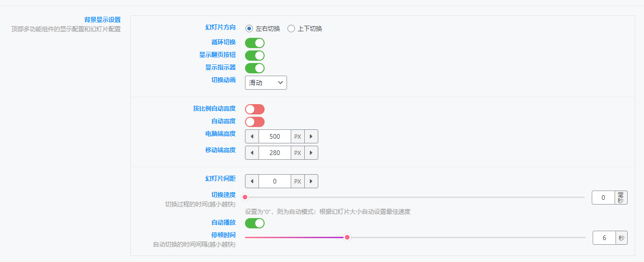Click the 移动端高度 label

click(x=220, y=150)
